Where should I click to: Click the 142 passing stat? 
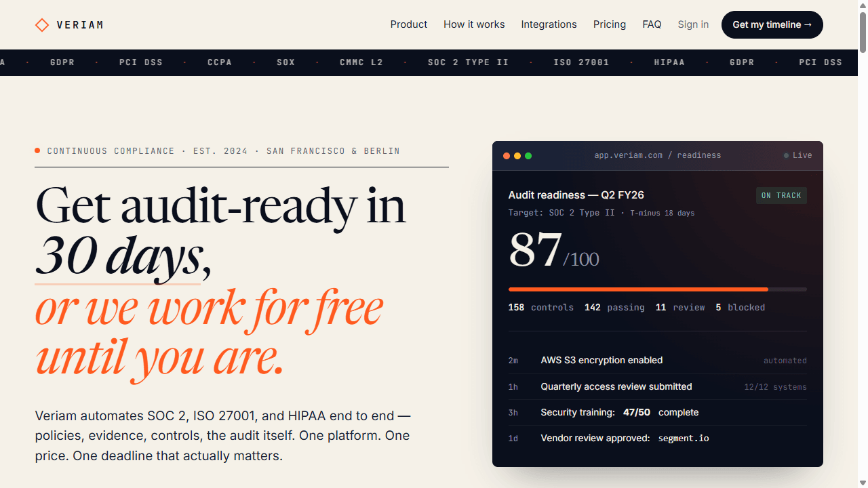[614, 308]
